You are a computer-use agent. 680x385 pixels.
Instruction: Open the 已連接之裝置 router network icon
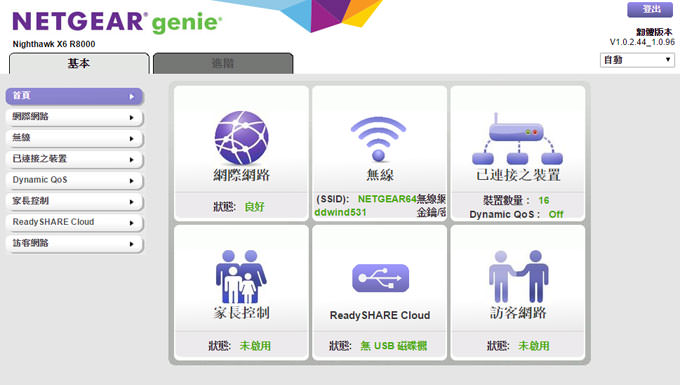pyautogui.click(x=517, y=139)
